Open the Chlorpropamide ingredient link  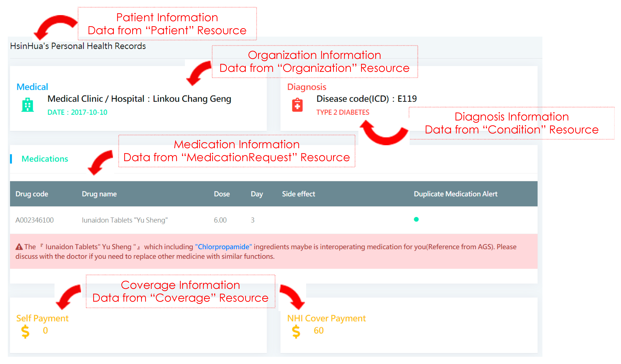223,247
